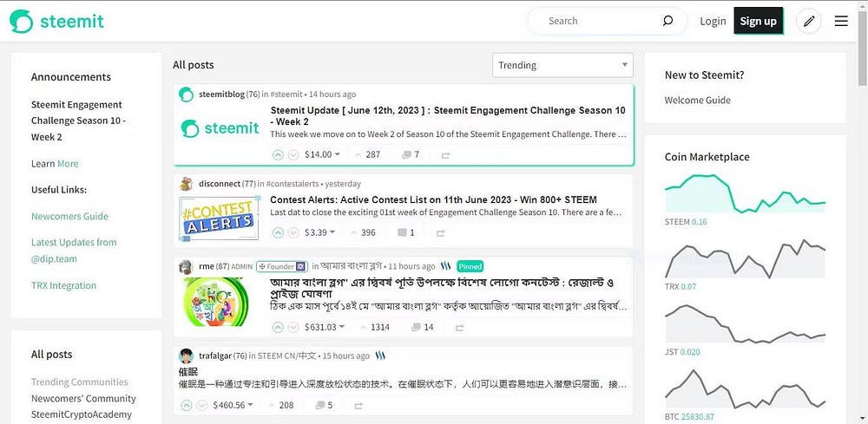Resteem the Contest Alerts post
This screenshot has width=868, height=424.
coord(440,233)
